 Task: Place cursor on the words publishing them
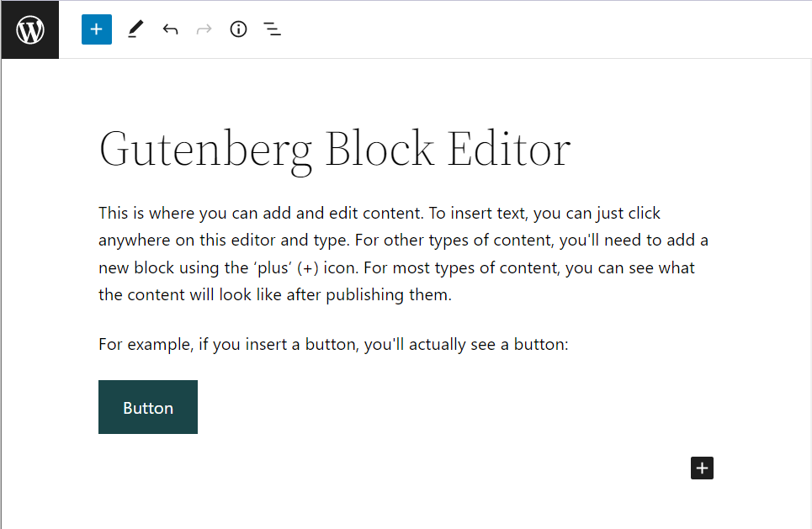click(389, 295)
